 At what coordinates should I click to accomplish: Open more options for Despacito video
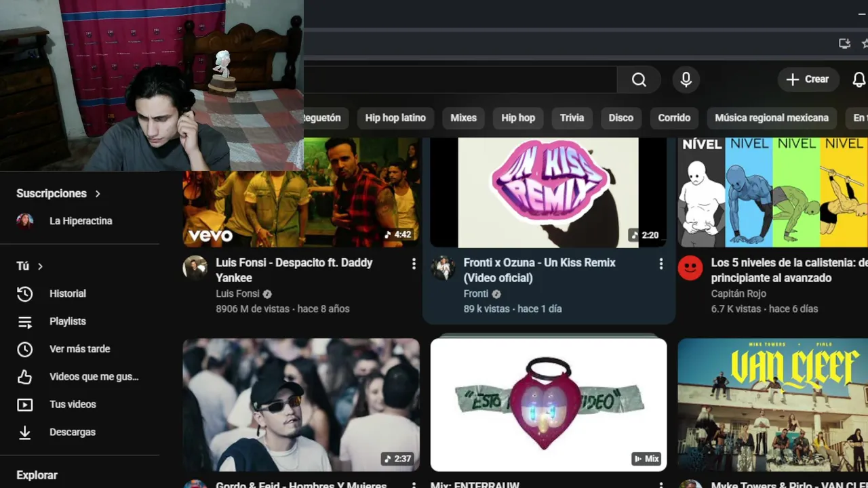click(414, 264)
